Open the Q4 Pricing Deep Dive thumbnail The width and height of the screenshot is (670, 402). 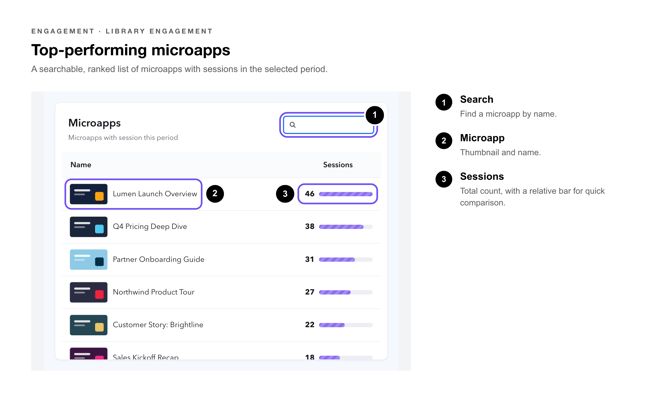[88, 227]
